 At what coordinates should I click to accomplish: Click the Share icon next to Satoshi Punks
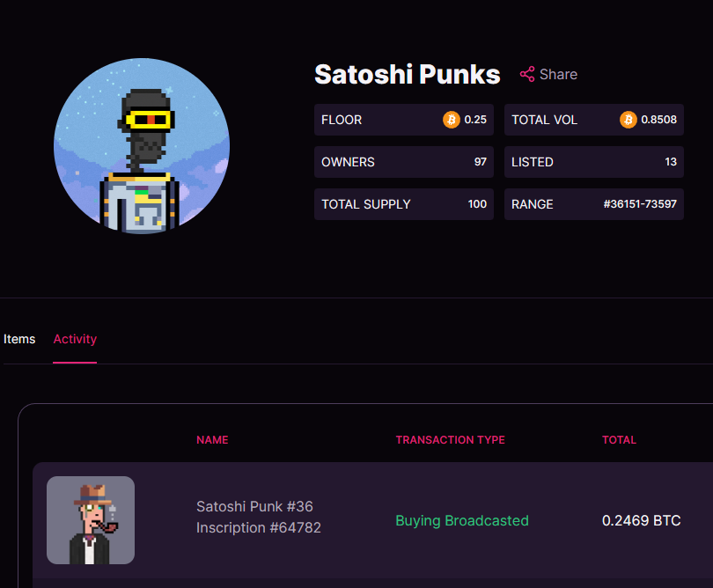click(527, 74)
